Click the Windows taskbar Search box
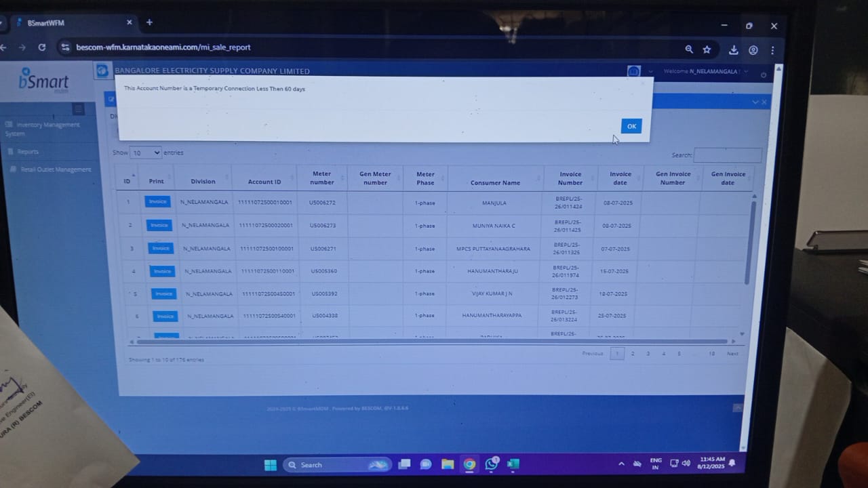The width and height of the screenshot is (868, 488). (x=338, y=465)
